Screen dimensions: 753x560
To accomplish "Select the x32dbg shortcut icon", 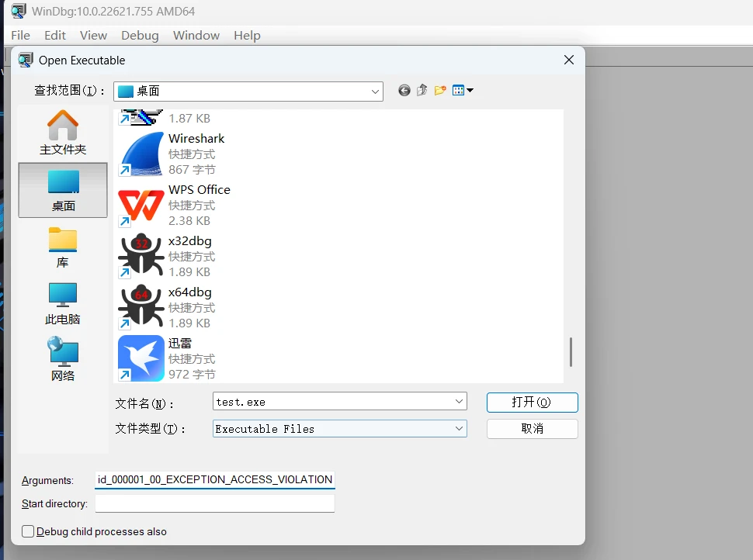I will [x=141, y=256].
